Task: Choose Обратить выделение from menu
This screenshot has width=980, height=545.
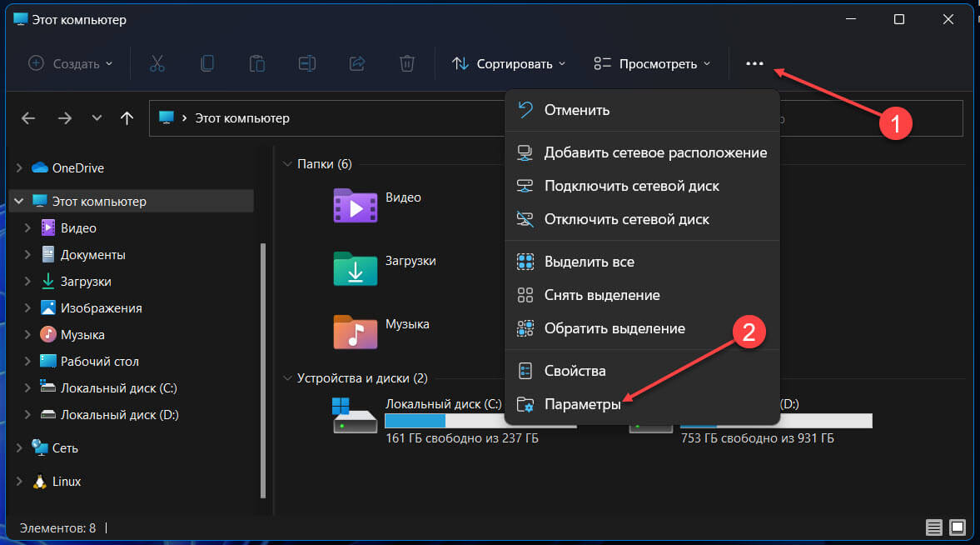Action: tap(642, 327)
